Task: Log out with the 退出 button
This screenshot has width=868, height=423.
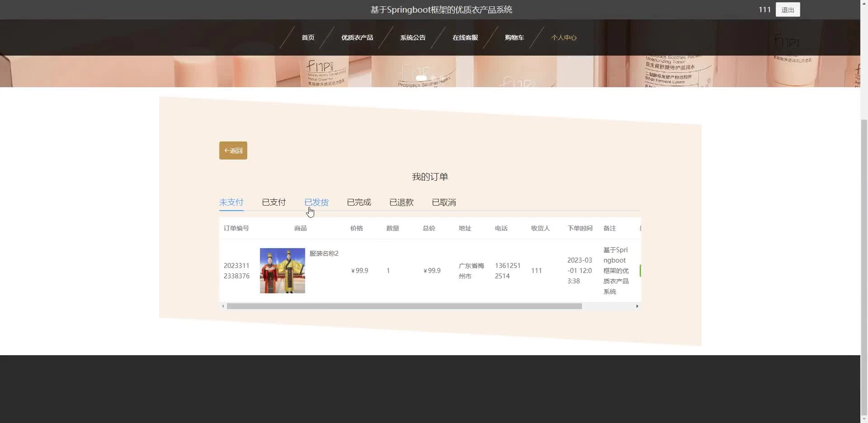Action: (x=788, y=9)
